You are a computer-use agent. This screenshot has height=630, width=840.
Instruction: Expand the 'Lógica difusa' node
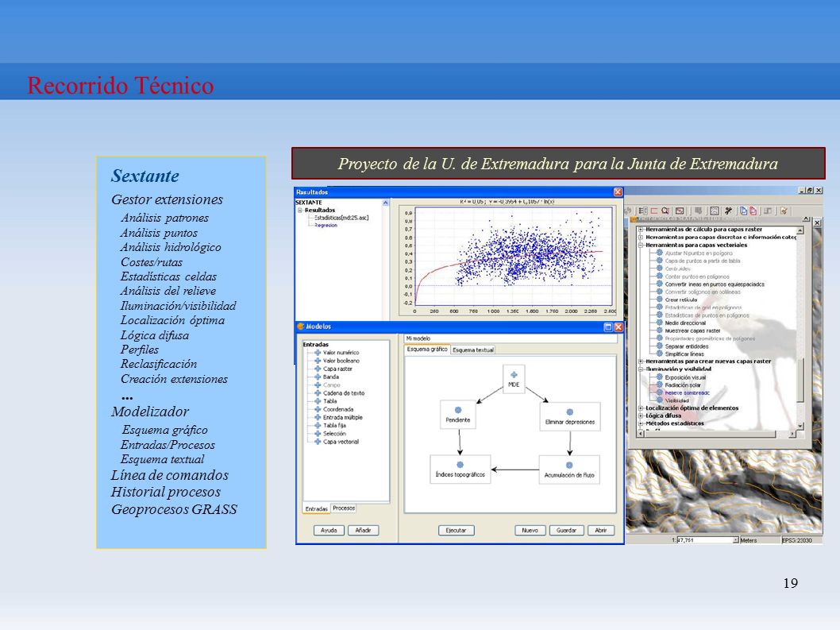[x=640, y=415]
